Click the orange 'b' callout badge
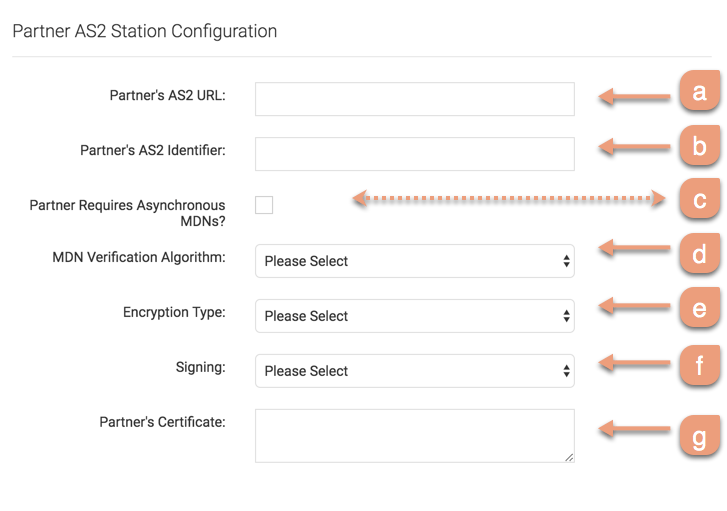The width and height of the screenshot is (727, 511). [699, 147]
